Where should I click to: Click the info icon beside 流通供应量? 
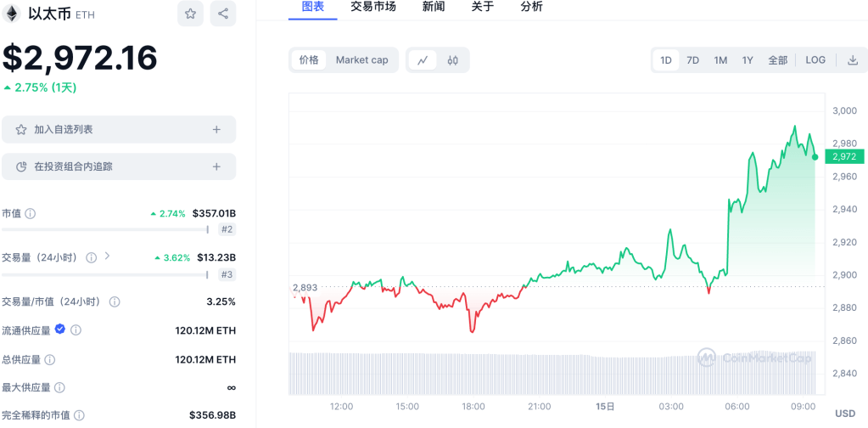(76, 329)
